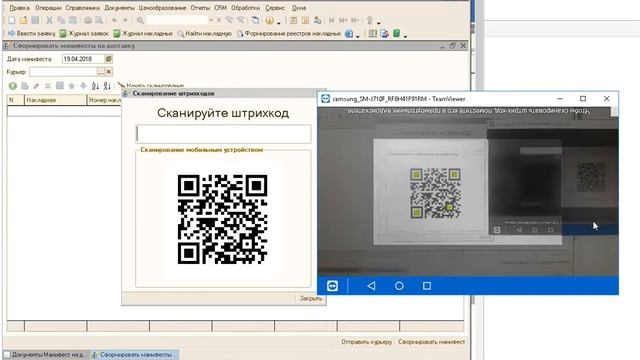
Task: Expand dropdown arrow next to Help icon
Action: (279, 22)
